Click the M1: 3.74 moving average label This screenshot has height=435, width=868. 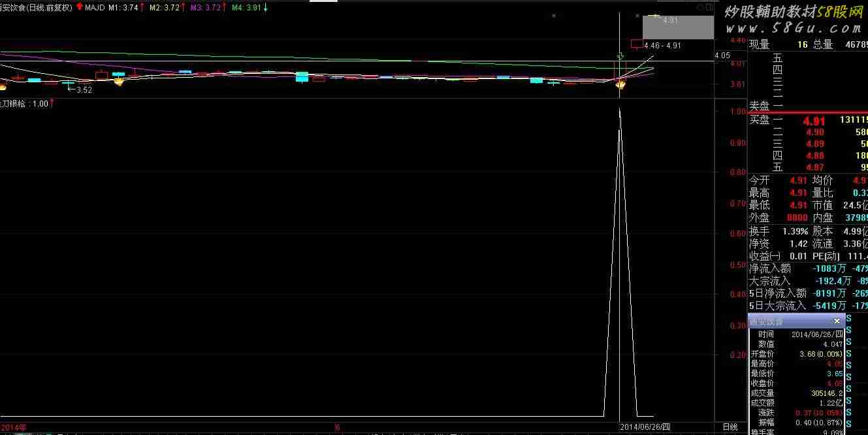(123, 7)
